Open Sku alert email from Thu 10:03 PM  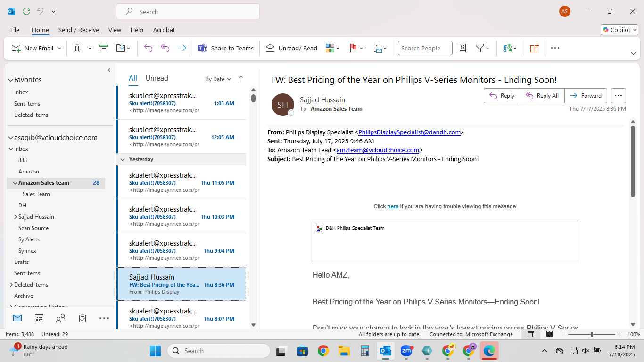pos(182,216)
